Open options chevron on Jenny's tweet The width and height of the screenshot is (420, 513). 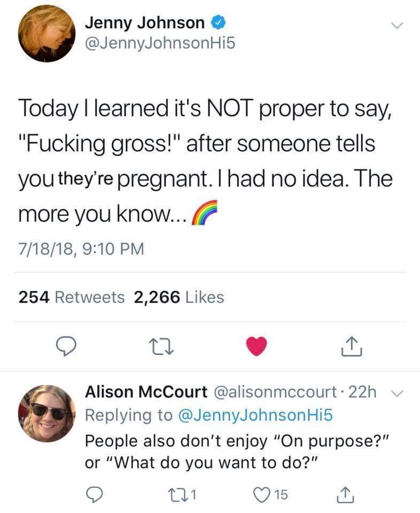click(397, 26)
